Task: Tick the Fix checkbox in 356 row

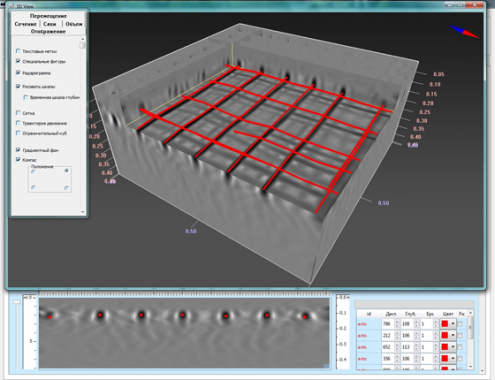Action: click(x=460, y=359)
